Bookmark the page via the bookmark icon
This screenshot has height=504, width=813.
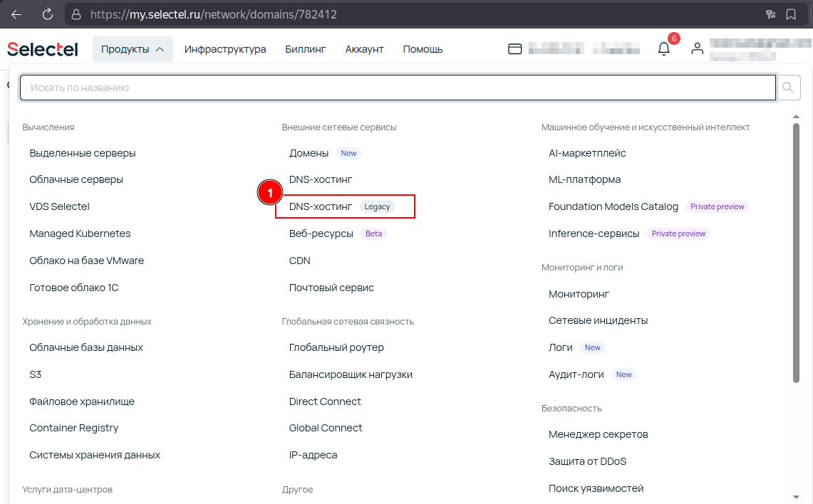(x=792, y=13)
